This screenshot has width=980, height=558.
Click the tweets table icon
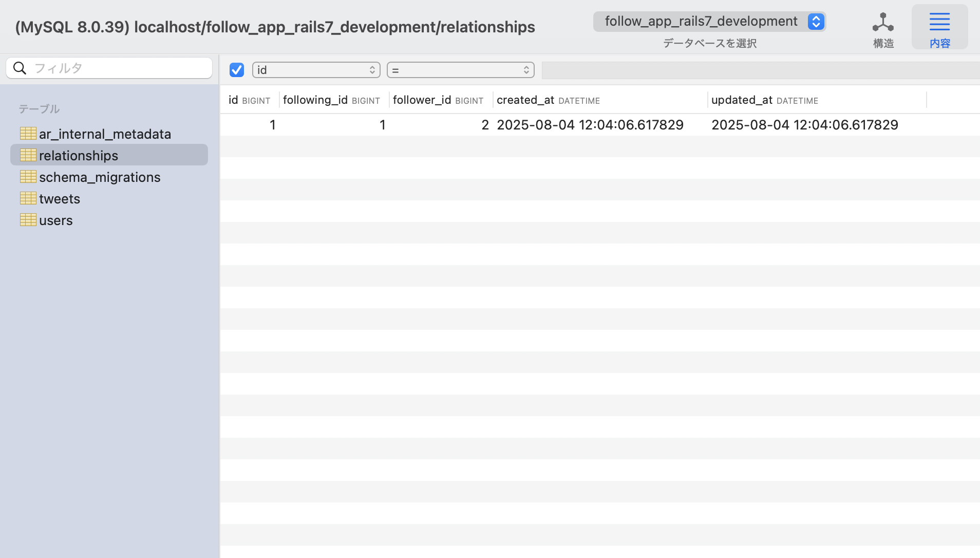28,198
